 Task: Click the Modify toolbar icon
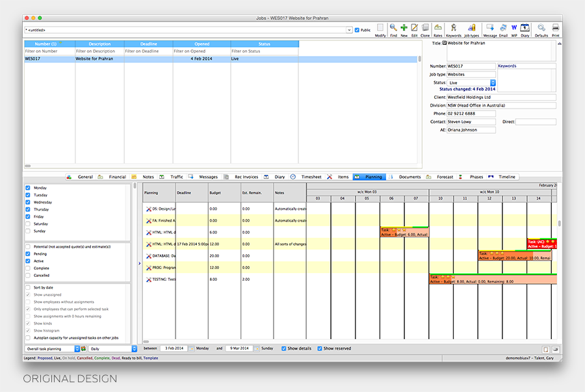pos(380,27)
